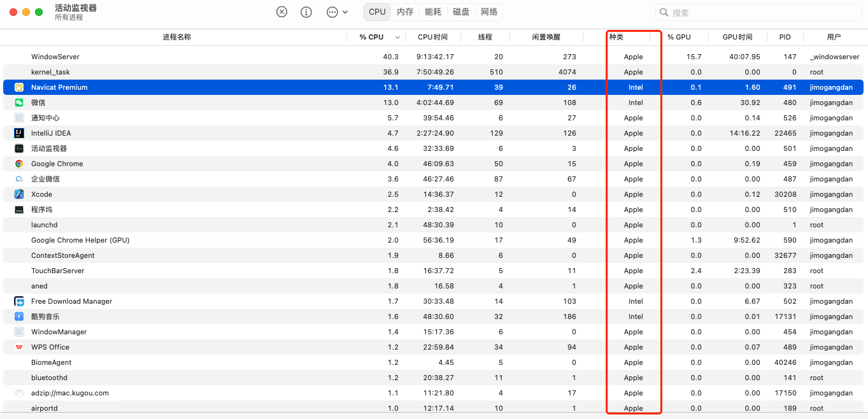The height and width of the screenshot is (419, 868).
Task: Click the search magnifier icon
Action: pos(664,12)
